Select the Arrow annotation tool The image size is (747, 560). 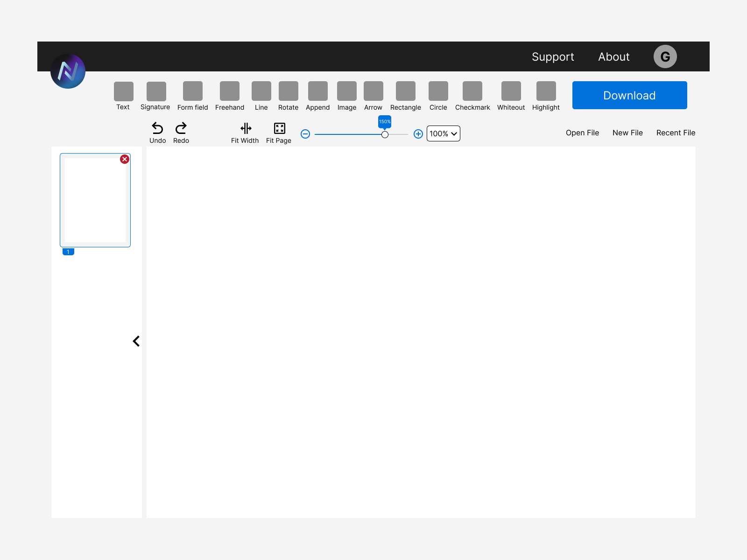coord(373,91)
